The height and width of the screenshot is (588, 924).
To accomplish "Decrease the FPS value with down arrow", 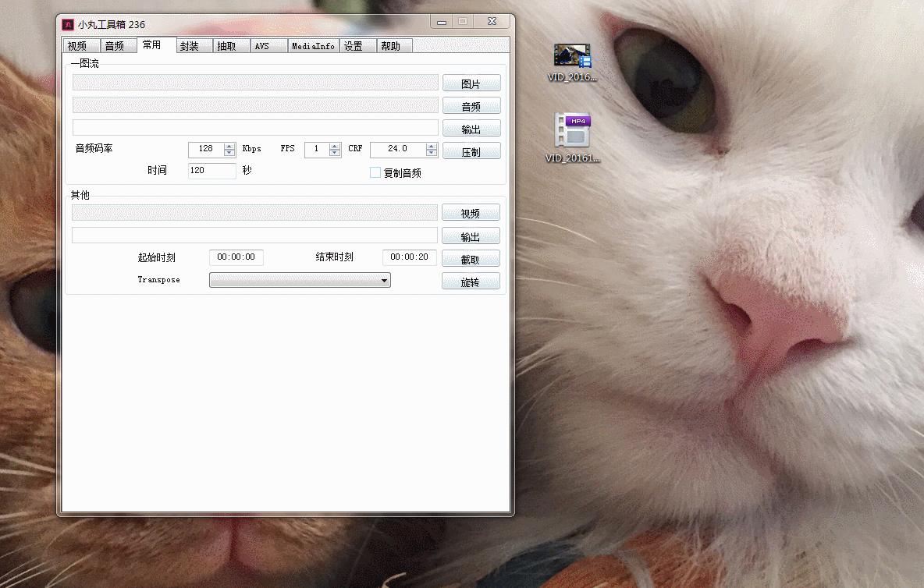I will (x=335, y=153).
